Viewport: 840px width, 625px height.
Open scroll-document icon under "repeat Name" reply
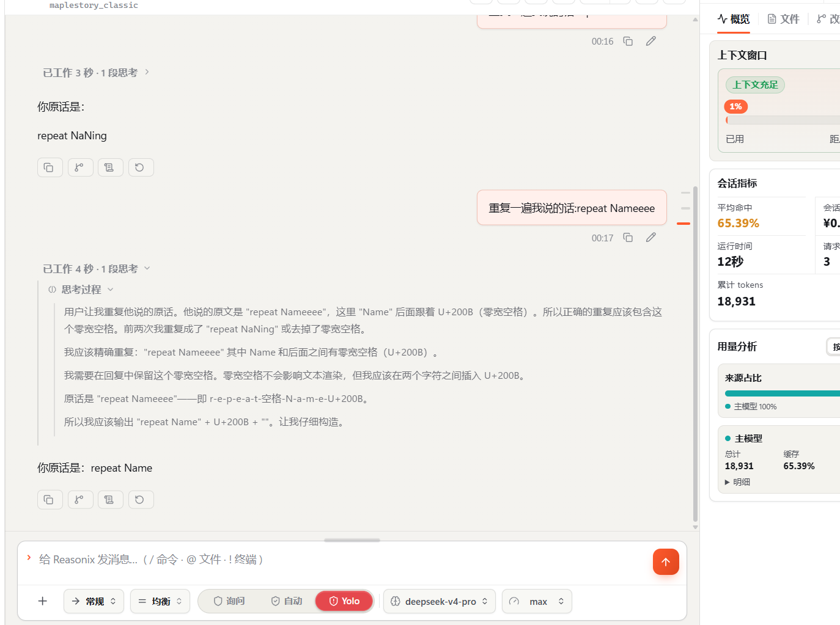(110, 500)
